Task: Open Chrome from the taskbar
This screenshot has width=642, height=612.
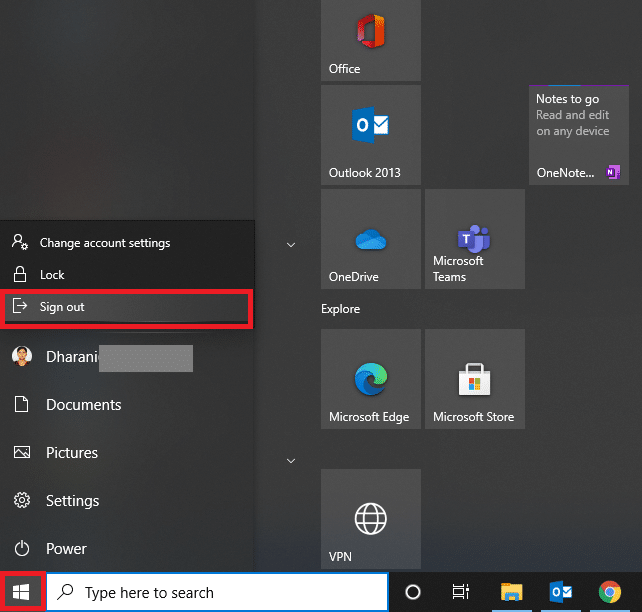Action: (609, 592)
